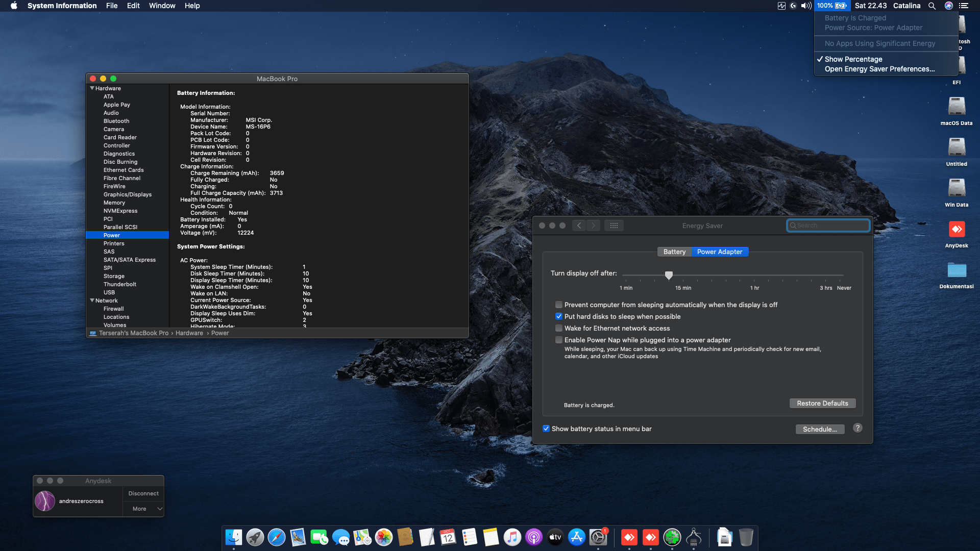Select the Power Adapter tab
Image resolution: width=980 pixels, height=551 pixels.
point(720,252)
